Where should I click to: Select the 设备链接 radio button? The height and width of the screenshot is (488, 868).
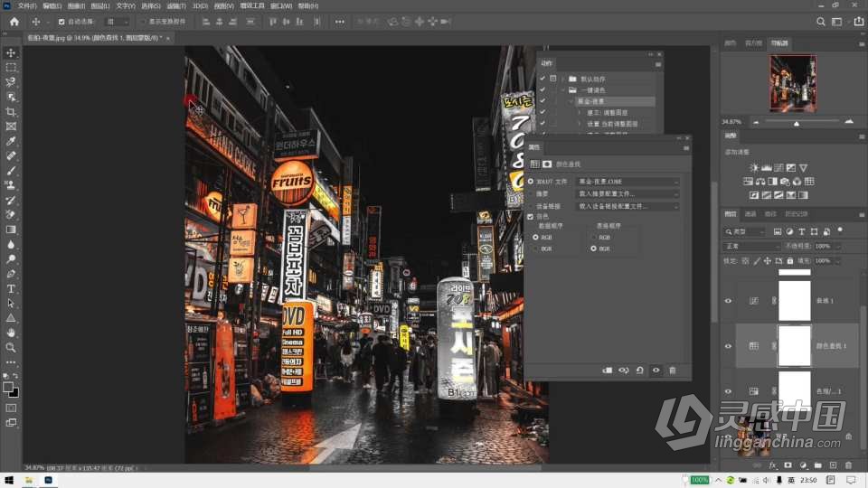[531, 206]
